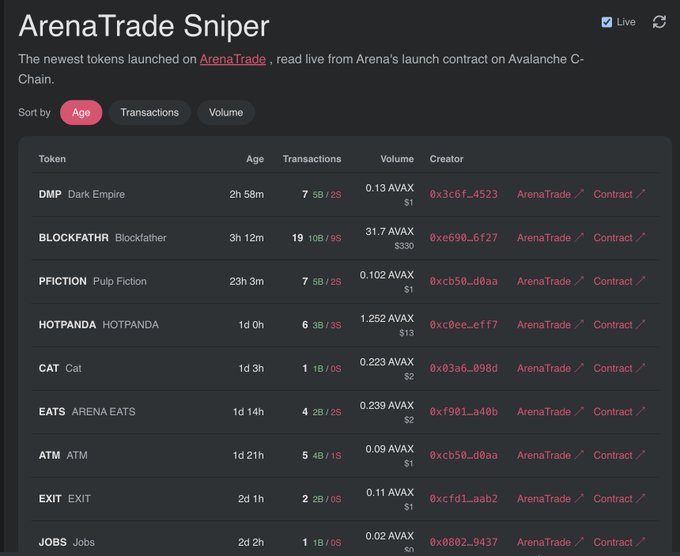Open creator address in ATM row
This screenshot has width=680, height=556.
(464, 455)
